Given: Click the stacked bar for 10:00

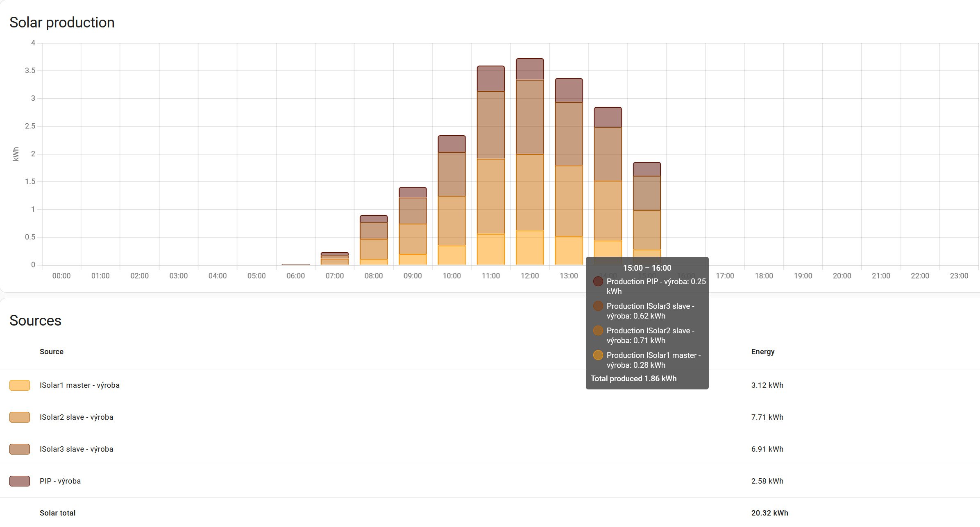Looking at the screenshot, I should 452,200.
